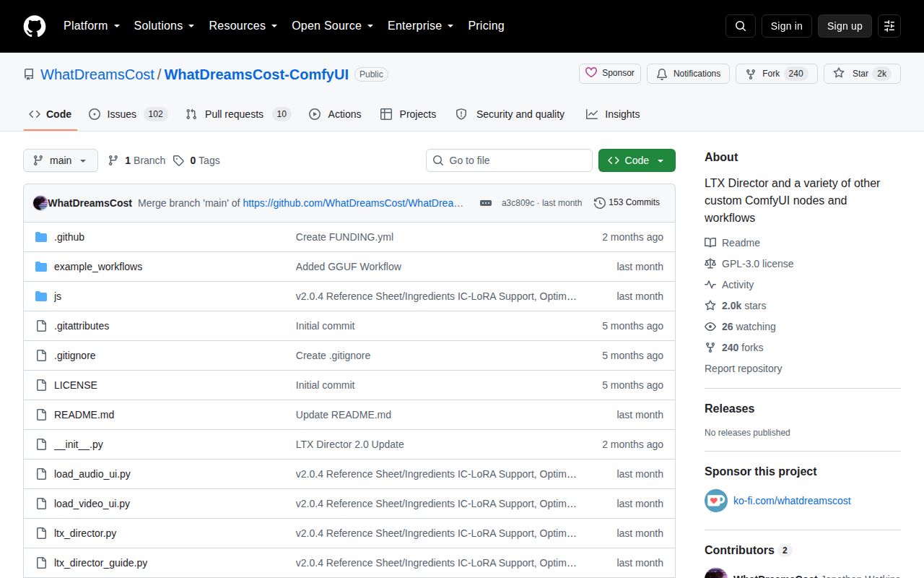Expand the Solutions menu

pyautogui.click(x=164, y=25)
